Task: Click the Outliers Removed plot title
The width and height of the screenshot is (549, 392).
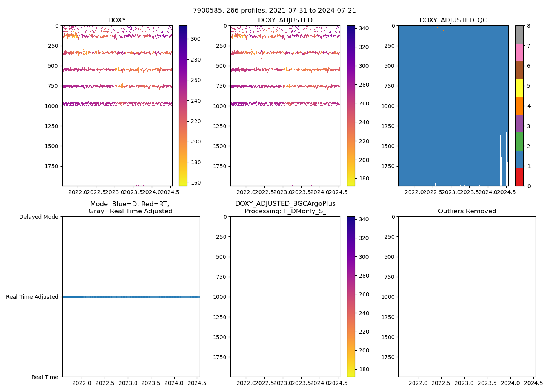Action: click(467, 211)
